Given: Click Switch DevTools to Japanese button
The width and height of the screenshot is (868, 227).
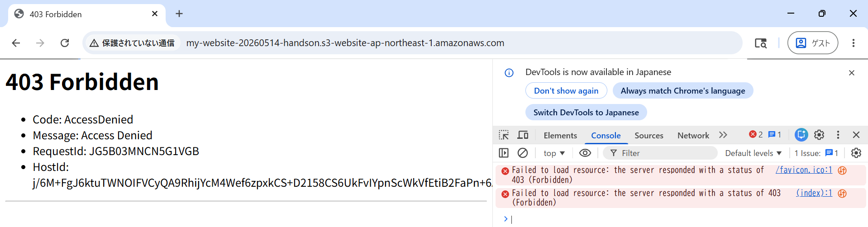Looking at the screenshot, I should tap(586, 112).
